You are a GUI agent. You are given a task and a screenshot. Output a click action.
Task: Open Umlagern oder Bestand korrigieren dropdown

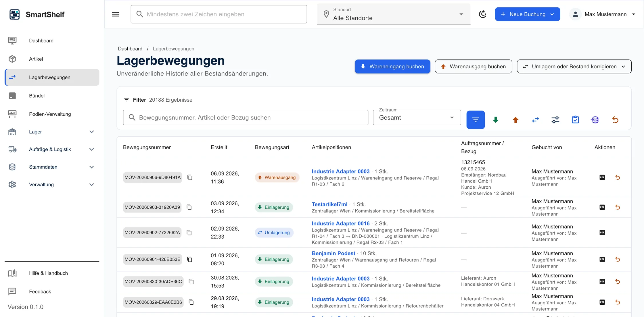click(x=574, y=66)
